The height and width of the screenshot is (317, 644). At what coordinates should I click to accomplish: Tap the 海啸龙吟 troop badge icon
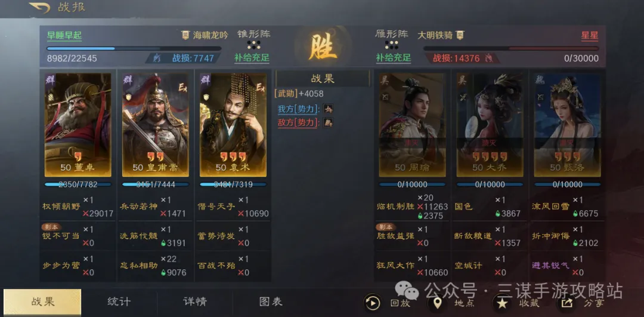point(185,35)
